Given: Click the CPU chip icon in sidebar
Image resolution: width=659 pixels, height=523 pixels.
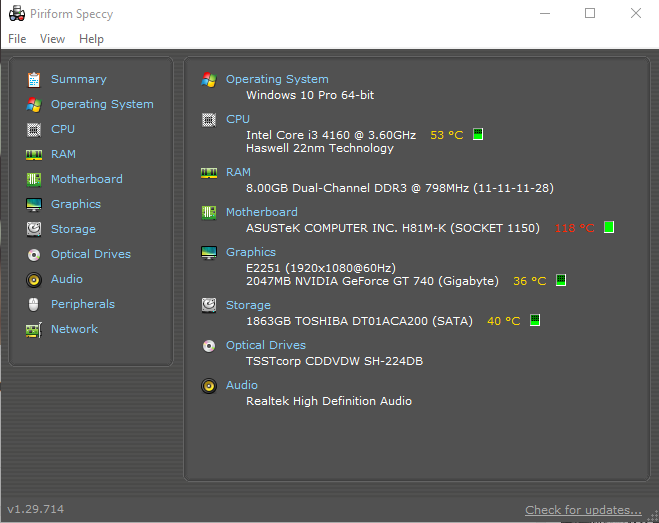Looking at the screenshot, I should click(34, 129).
